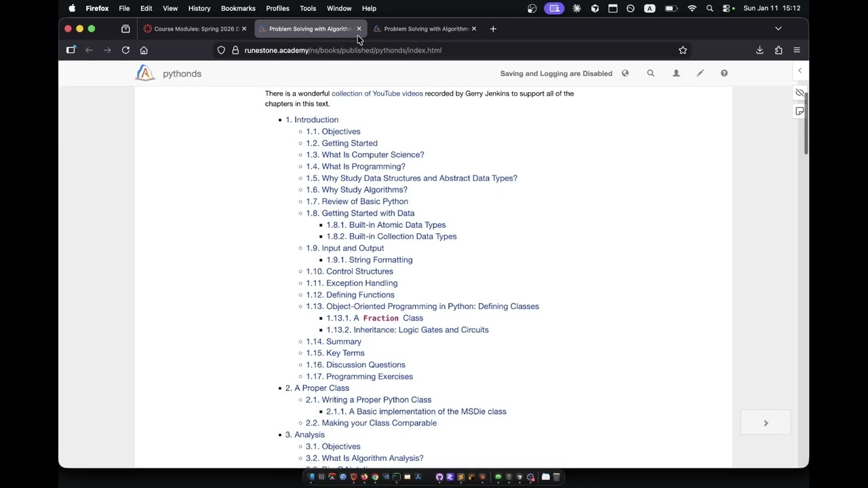
Task: Switch to the third Problem Solving tab
Action: point(426,28)
